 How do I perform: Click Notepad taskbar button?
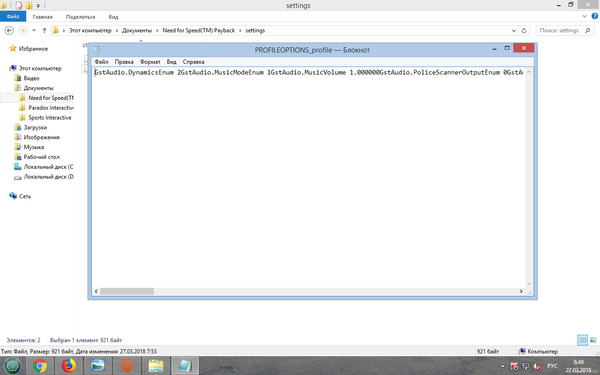click(x=185, y=366)
